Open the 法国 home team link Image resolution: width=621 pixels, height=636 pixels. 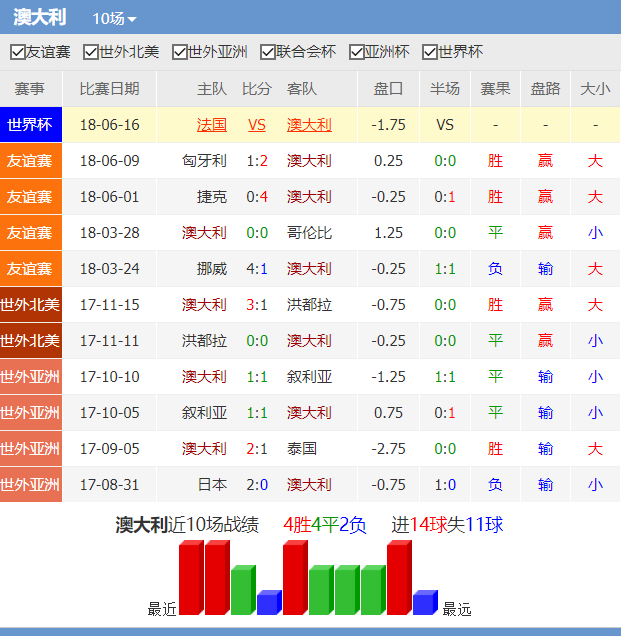212,125
